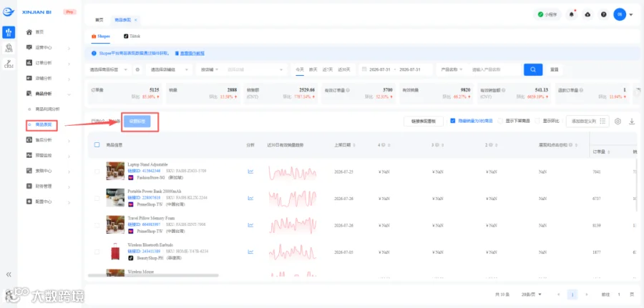Image resolution: width=644 pixels, height=308 pixels.
Task: Click the blue search magnifier button
Action: (x=533, y=70)
